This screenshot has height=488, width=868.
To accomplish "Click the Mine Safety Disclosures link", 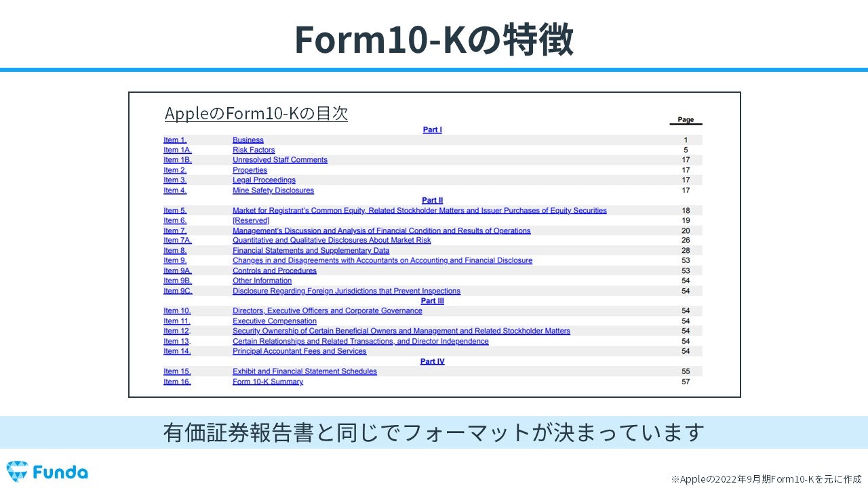I will coord(273,190).
